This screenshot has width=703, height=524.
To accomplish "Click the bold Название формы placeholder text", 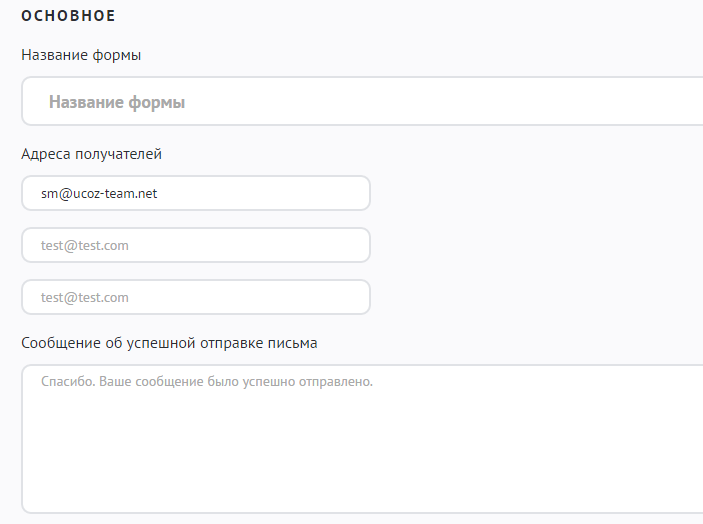I will (117, 102).
